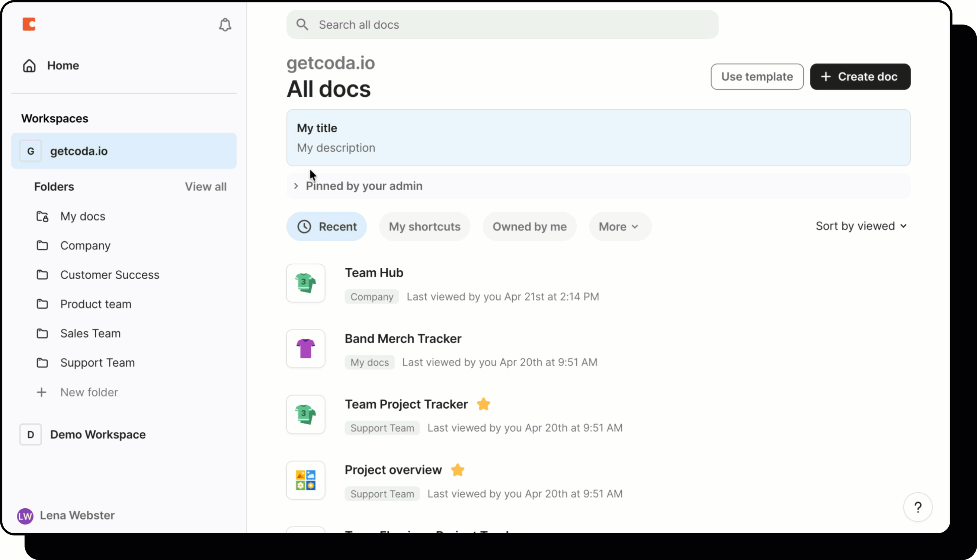Open the My docs folder

83,216
